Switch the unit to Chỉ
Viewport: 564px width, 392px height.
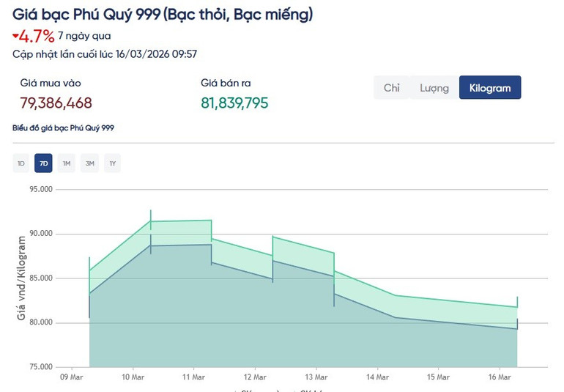392,88
